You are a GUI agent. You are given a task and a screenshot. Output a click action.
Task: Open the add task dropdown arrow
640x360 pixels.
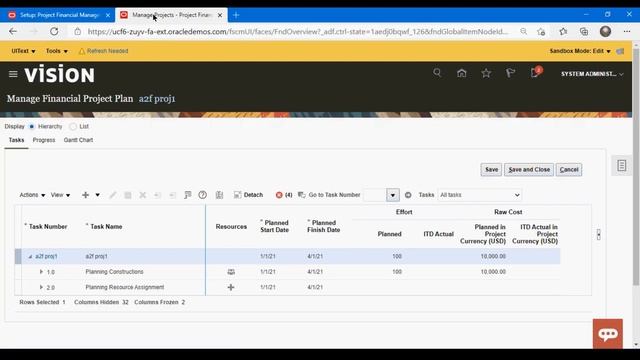pos(98,195)
